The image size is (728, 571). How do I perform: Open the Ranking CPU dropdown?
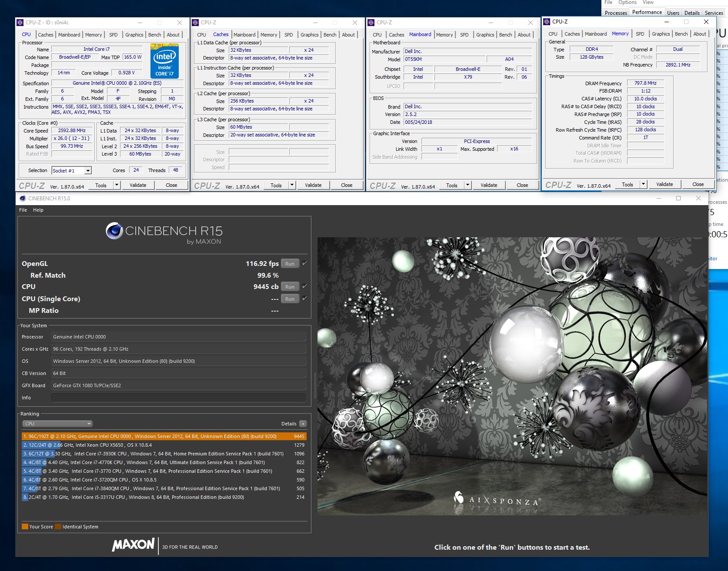(x=57, y=424)
